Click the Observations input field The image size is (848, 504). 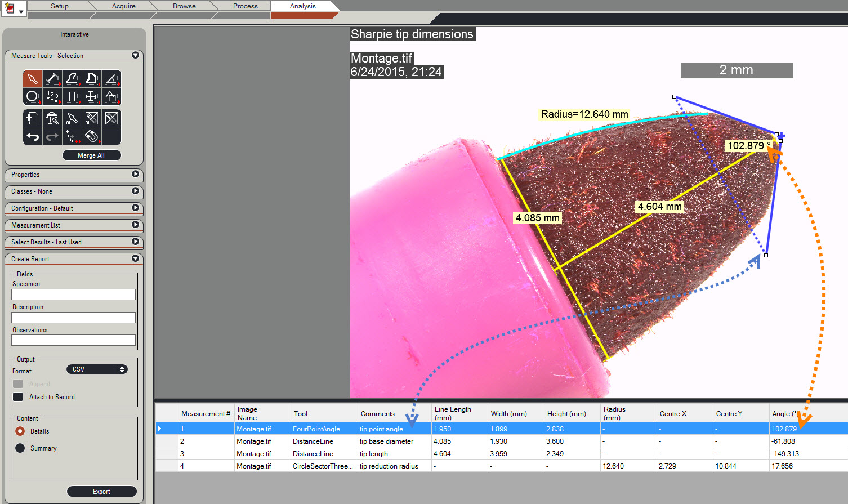(x=74, y=340)
